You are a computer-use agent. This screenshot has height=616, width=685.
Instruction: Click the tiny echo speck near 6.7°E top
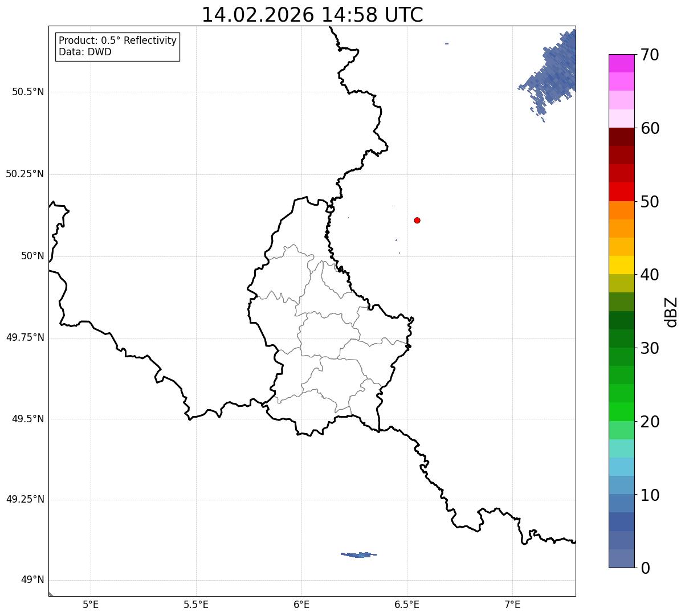pos(447,43)
